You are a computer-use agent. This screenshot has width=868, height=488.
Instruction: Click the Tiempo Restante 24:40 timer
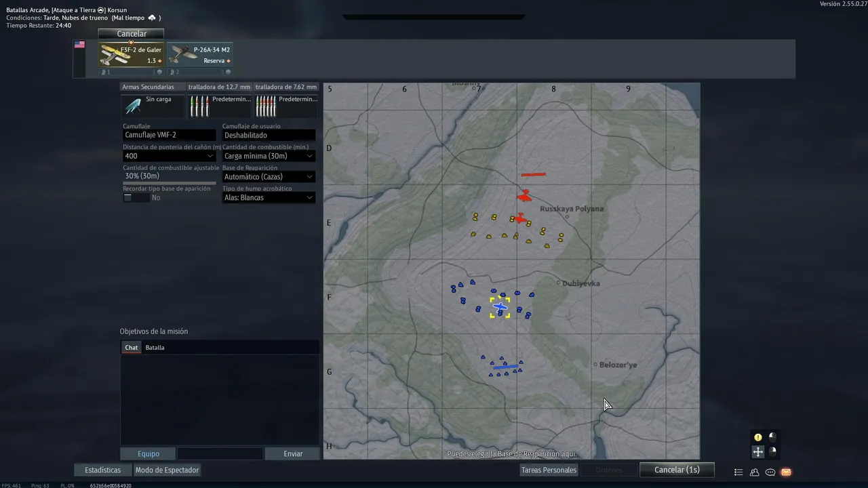coord(39,25)
